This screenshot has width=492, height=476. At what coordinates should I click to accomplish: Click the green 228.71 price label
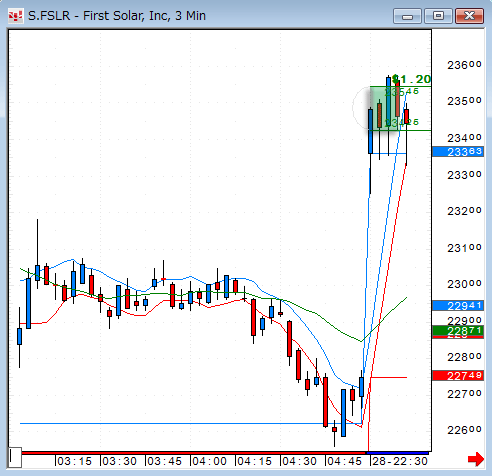coord(458,331)
